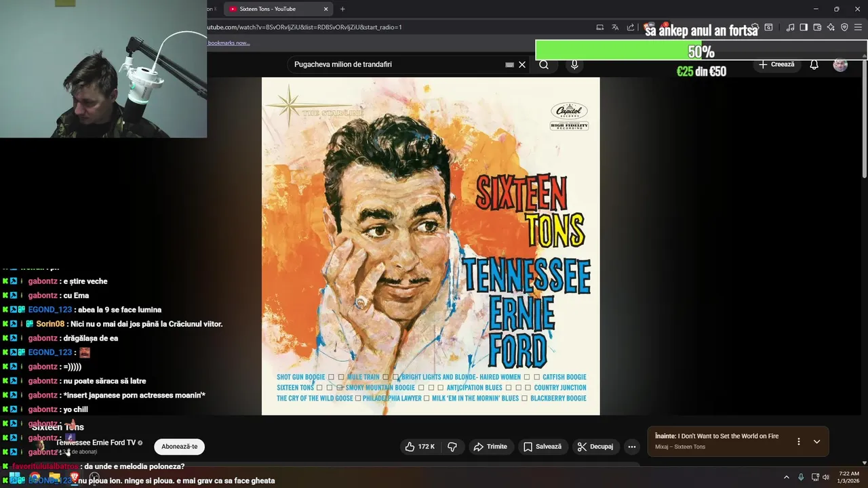Open YouTube notifications bell
The image size is (868, 488).
pos(814,64)
